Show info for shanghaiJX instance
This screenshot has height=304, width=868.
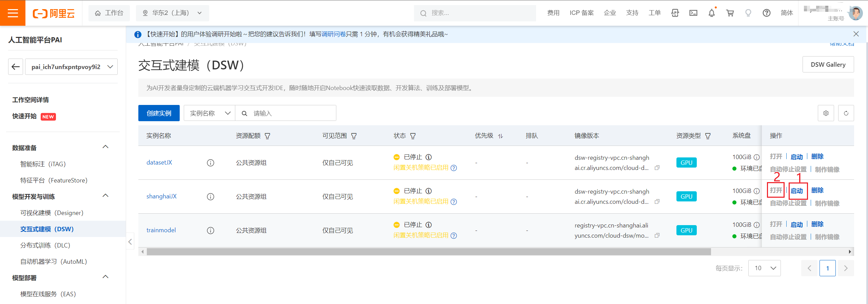[211, 197]
